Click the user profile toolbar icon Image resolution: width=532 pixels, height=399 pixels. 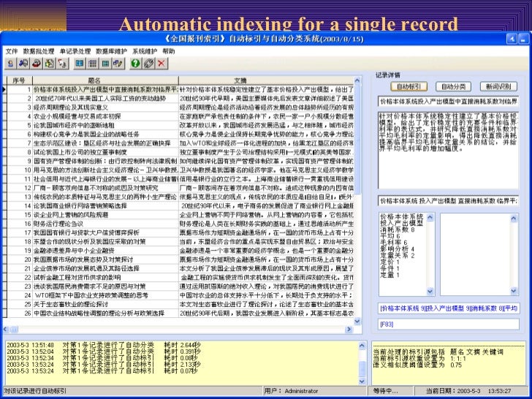(11, 64)
